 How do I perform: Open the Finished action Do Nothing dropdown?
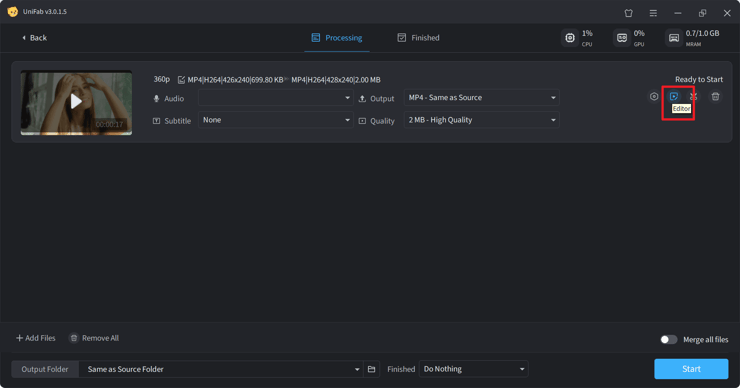click(x=473, y=369)
